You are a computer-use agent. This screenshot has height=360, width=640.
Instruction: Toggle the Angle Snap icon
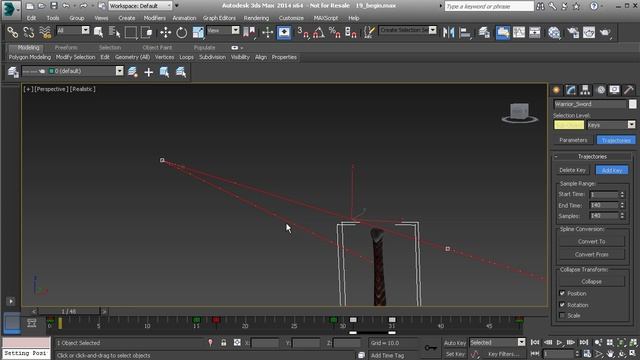point(319,32)
